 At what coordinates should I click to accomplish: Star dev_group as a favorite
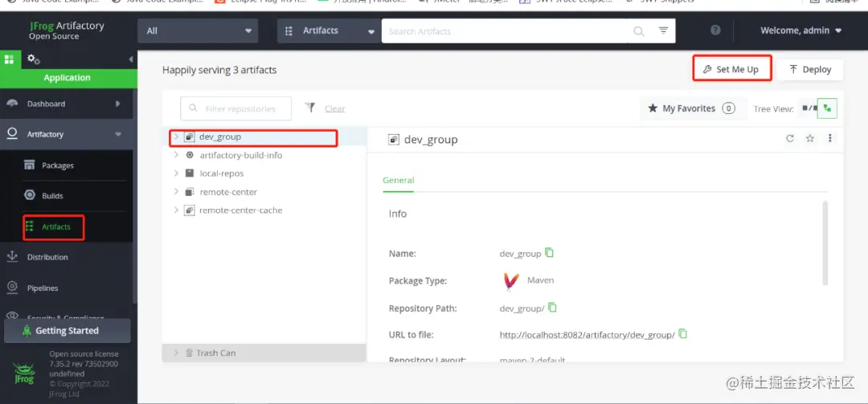(x=810, y=139)
